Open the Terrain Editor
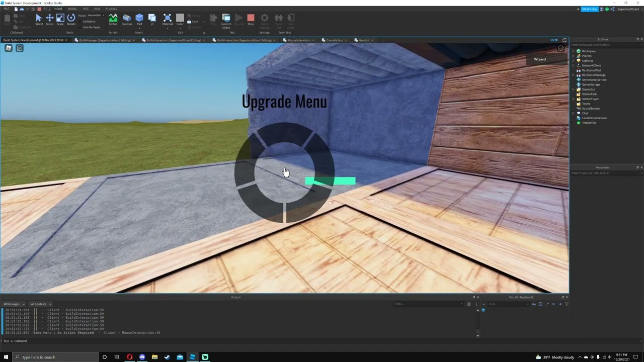The height and width of the screenshot is (362, 644). tap(113, 19)
